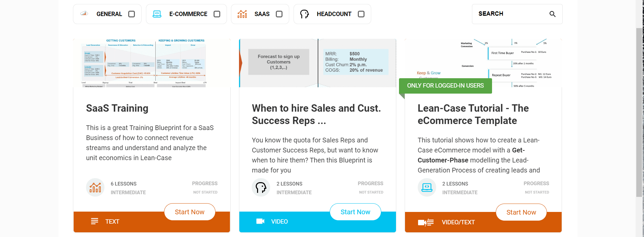The width and height of the screenshot is (644, 237).
Task: Click the SaaS Training card category icon
Action: coord(95,188)
